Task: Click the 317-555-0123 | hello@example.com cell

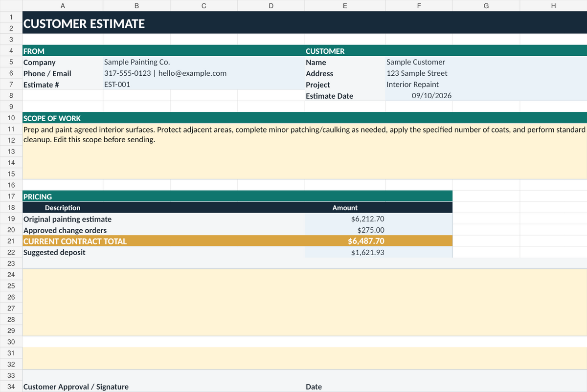Action: (x=203, y=73)
